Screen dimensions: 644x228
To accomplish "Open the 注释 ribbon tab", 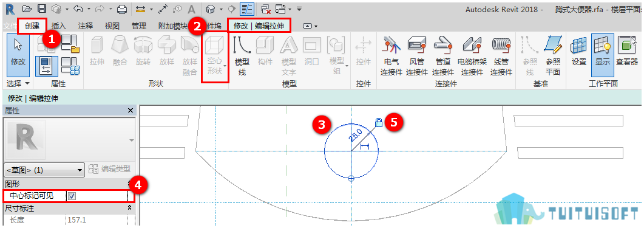I will point(85,26).
